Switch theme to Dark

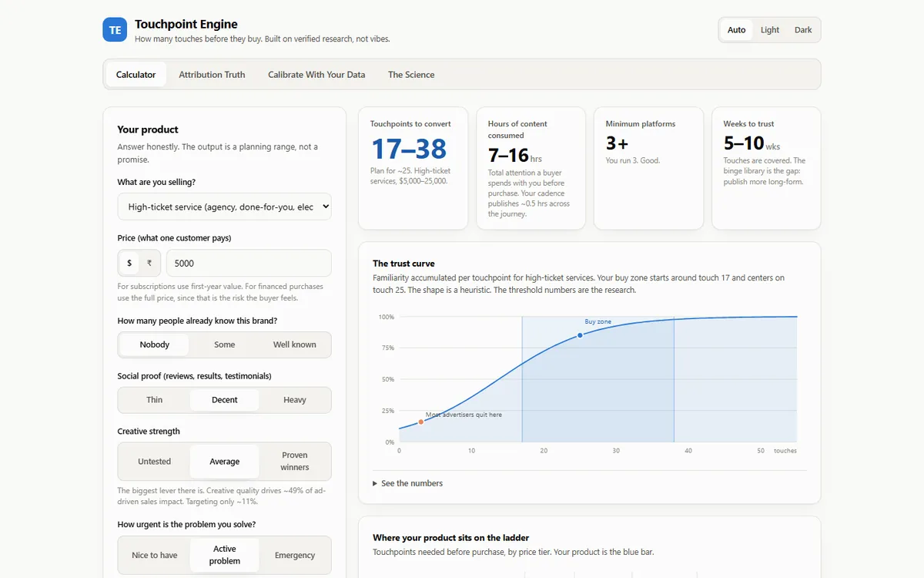tap(803, 30)
